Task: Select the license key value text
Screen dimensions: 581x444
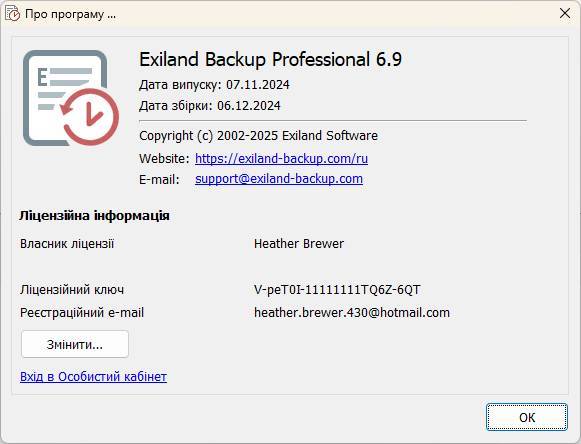Action: tap(337, 289)
